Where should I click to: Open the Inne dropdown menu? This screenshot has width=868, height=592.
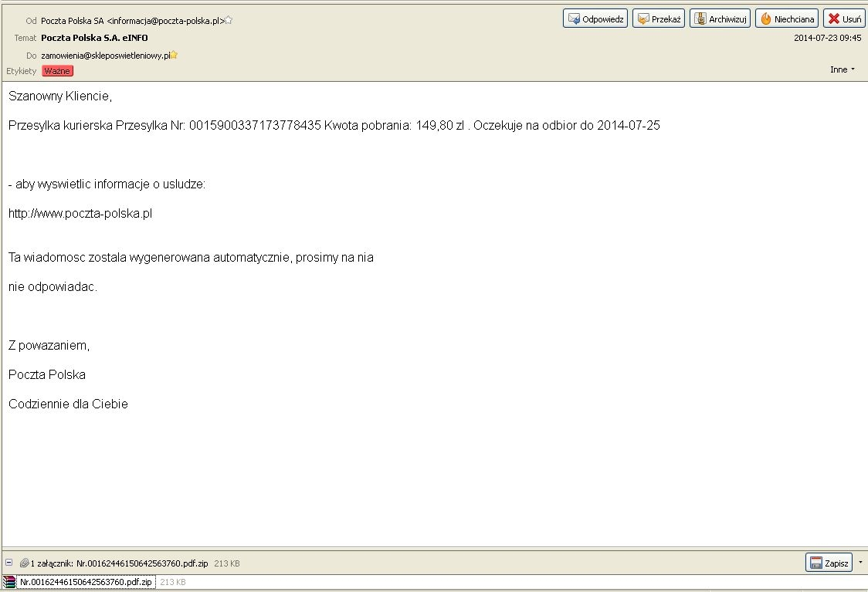point(843,69)
